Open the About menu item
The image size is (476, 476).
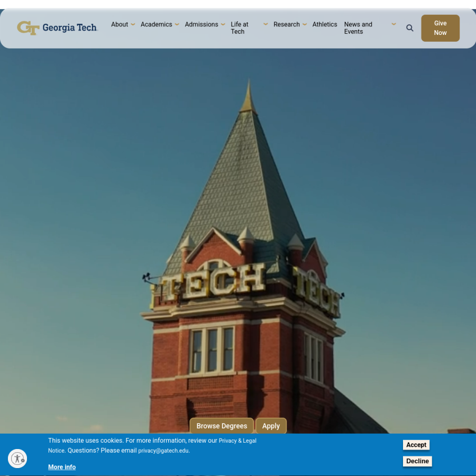coord(120,24)
